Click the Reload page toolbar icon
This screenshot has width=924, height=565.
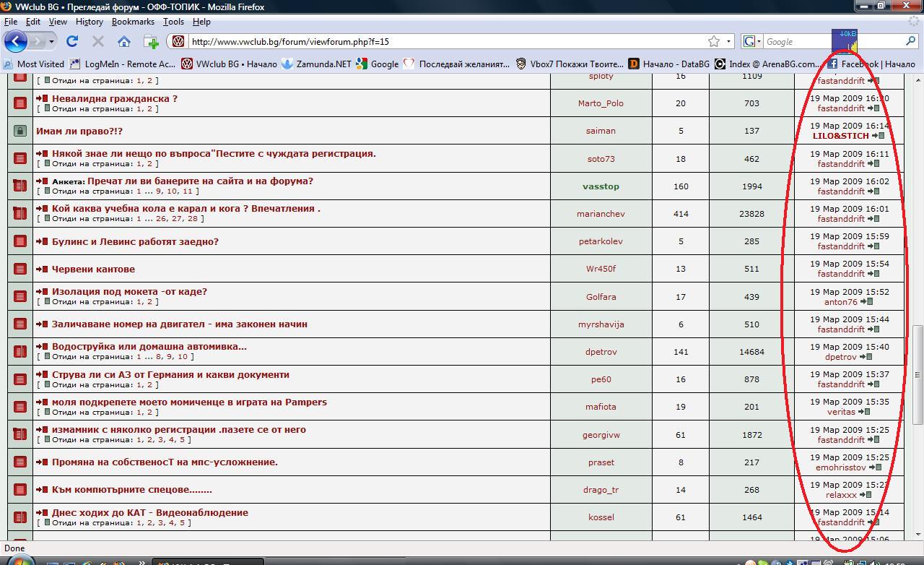pos(71,42)
